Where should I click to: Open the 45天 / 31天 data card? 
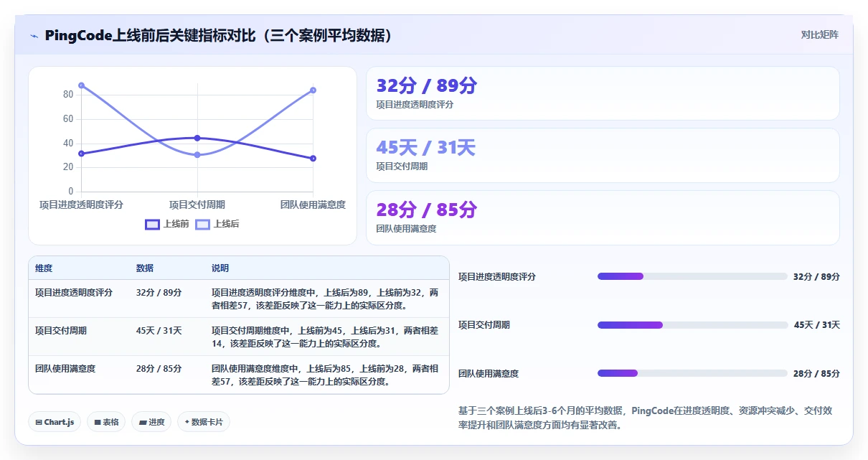(603, 155)
